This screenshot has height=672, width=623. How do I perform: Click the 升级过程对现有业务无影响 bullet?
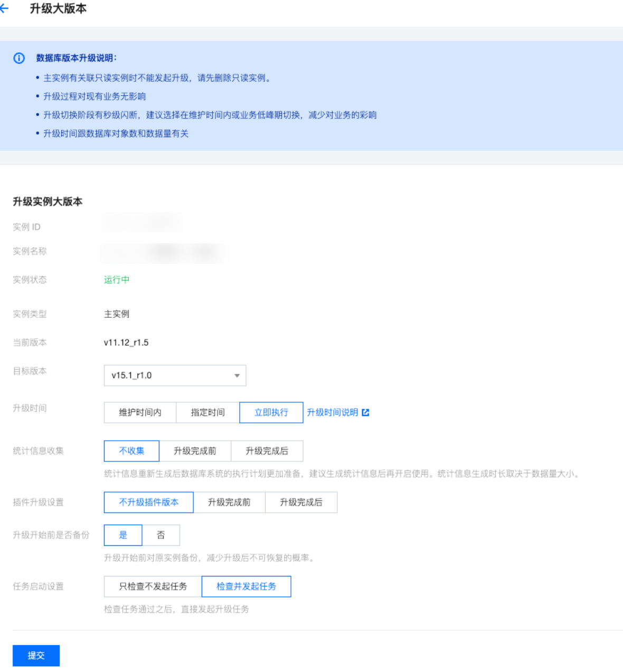[x=95, y=97]
